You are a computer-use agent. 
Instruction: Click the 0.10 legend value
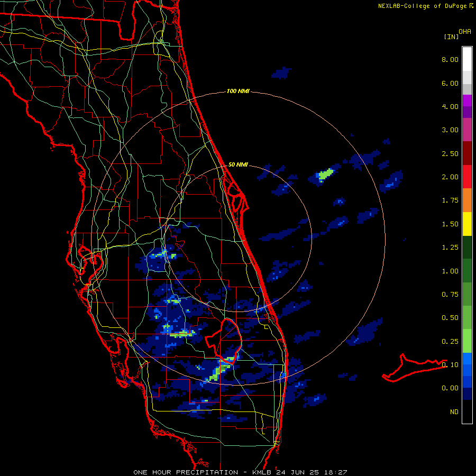click(450, 365)
